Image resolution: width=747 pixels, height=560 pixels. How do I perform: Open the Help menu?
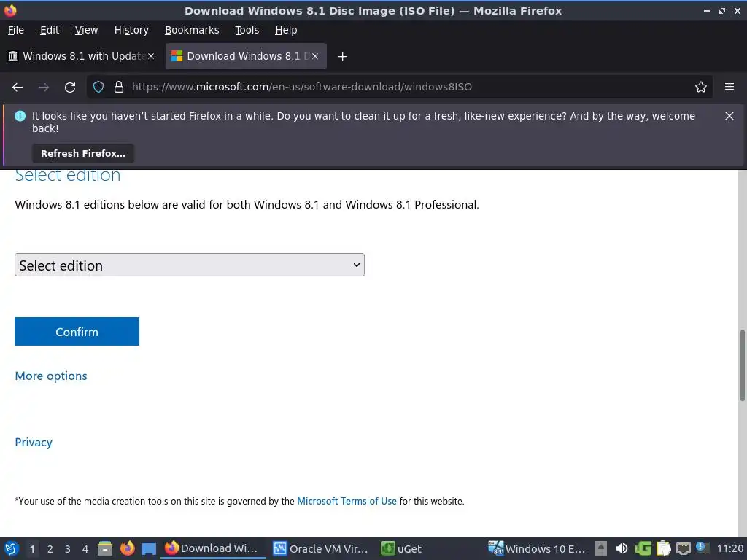(286, 30)
